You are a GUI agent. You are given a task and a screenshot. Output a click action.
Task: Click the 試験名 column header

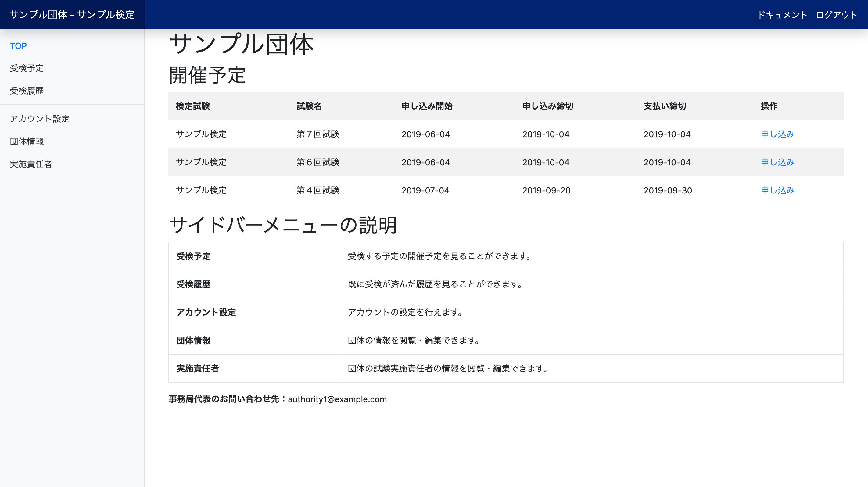(309, 106)
